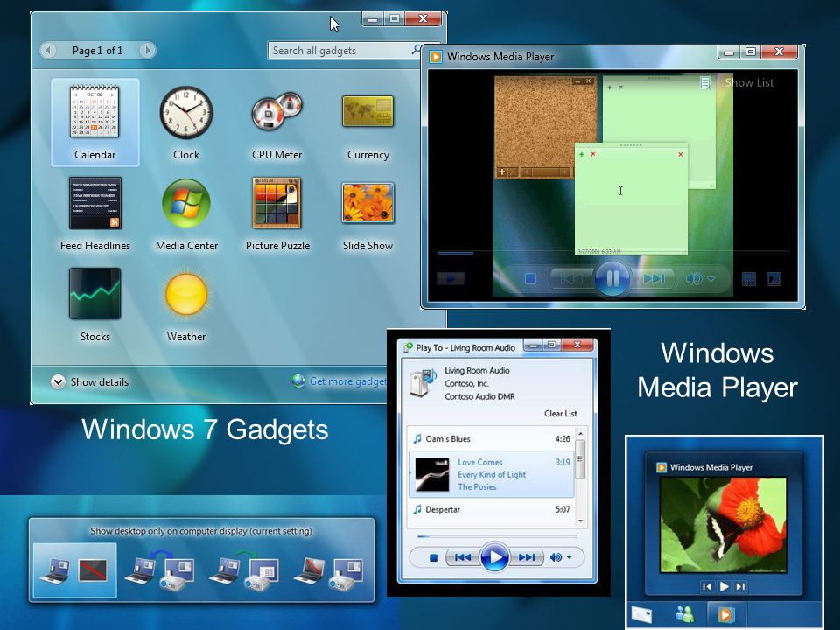Select computer-only display option
Screen dimensions: 840x630
pos(75,570)
